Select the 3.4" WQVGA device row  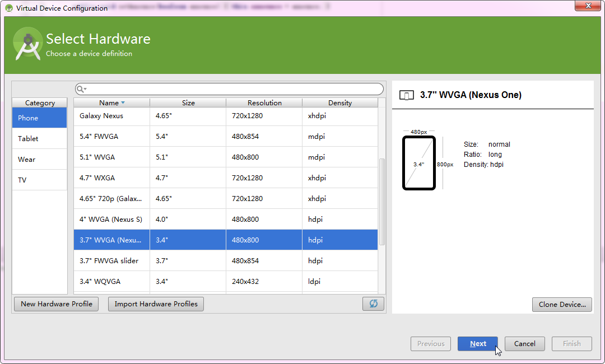pos(226,282)
